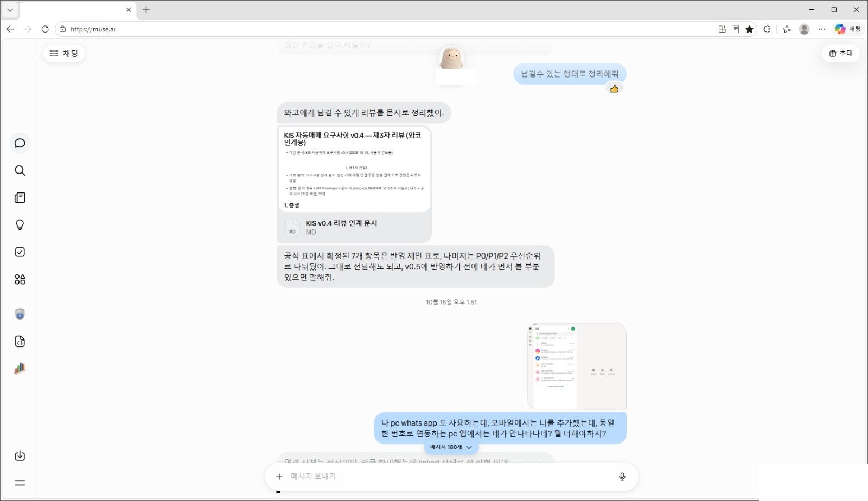Image resolution: width=868 pixels, height=501 pixels.
Task: Click the reading view browser icon
Action: point(736,29)
